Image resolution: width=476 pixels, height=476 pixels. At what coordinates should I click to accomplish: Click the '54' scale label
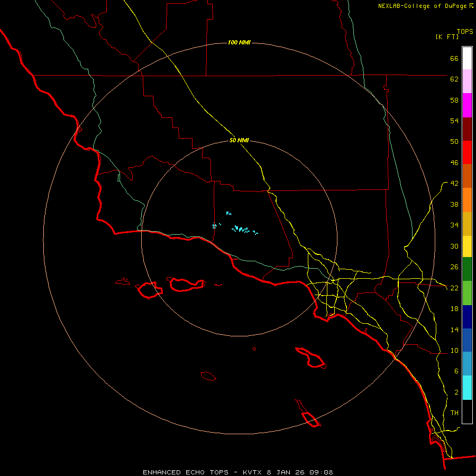pyautogui.click(x=454, y=121)
